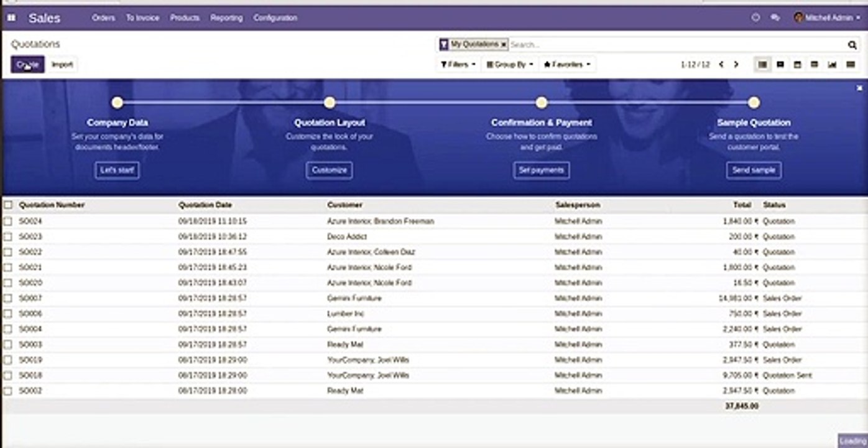Tick the checkbox for SO021
This screenshot has width=868, height=448.
click(8, 268)
